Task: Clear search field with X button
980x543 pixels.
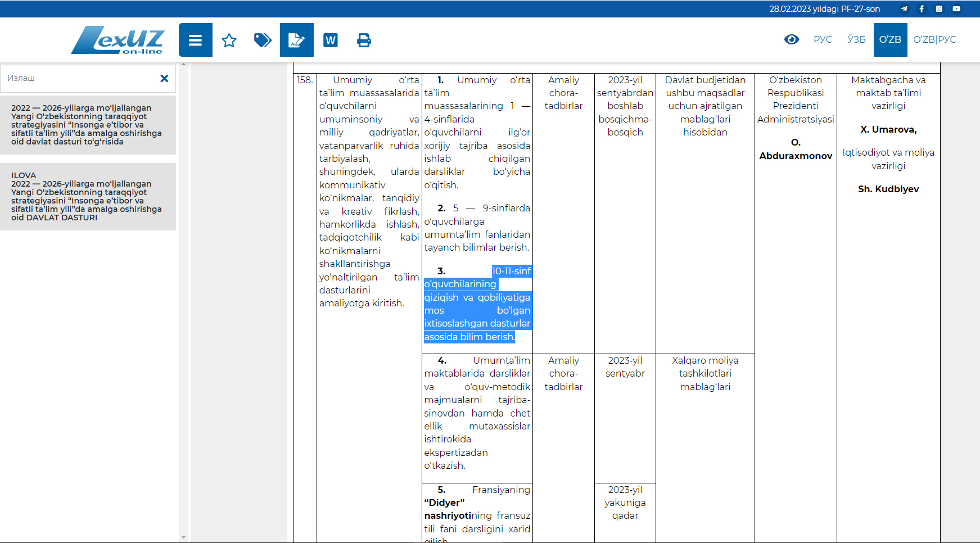Action: 164,78
